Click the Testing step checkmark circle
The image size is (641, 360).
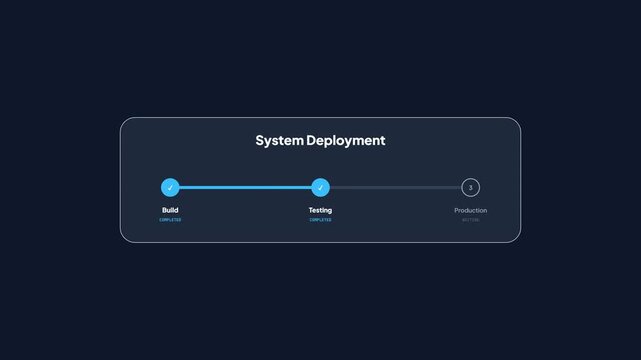pyautogui.click(x=320, y=188)
